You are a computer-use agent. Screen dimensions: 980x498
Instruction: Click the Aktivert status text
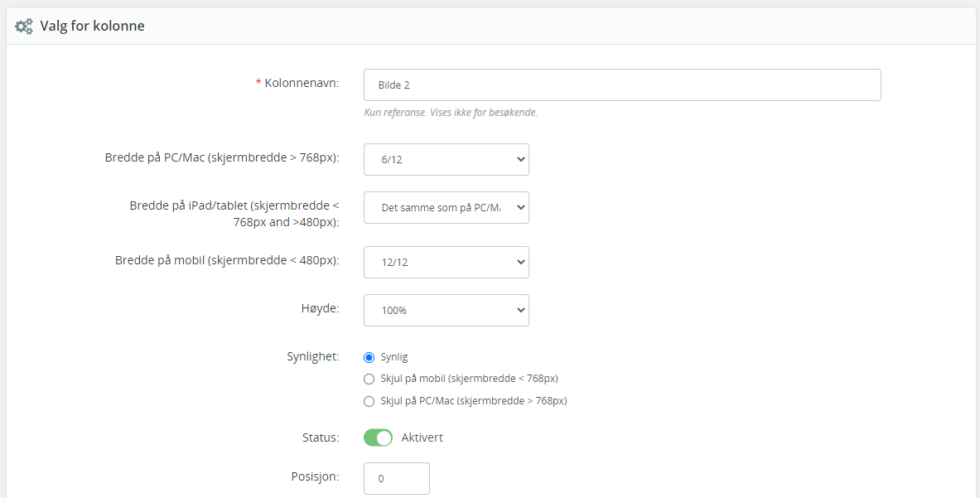[422, 438]
